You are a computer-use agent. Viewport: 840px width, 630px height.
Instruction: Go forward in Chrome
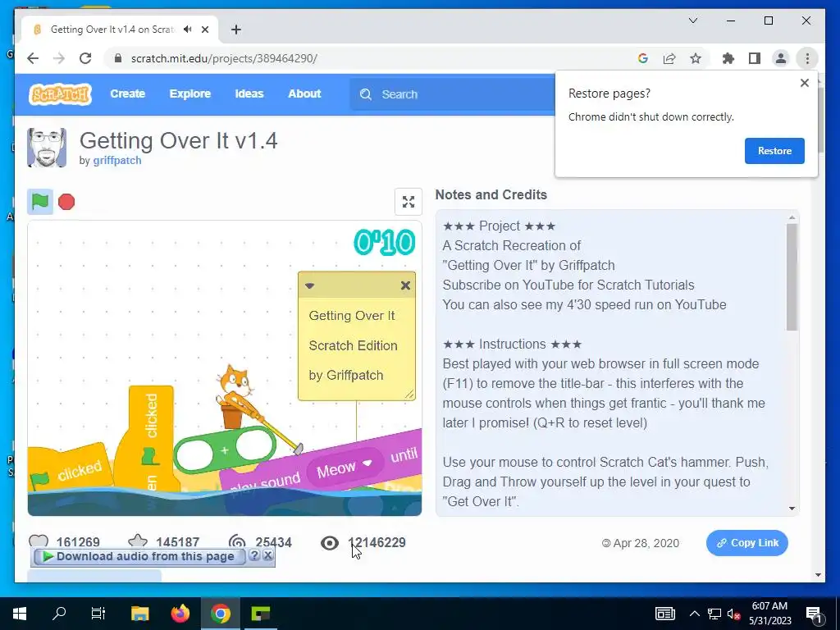(59, 58)
